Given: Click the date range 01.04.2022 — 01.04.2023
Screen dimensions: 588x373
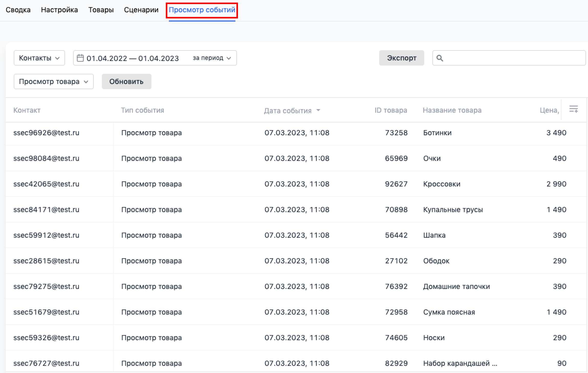Looking at the screenshot, I should click(133, 58).
